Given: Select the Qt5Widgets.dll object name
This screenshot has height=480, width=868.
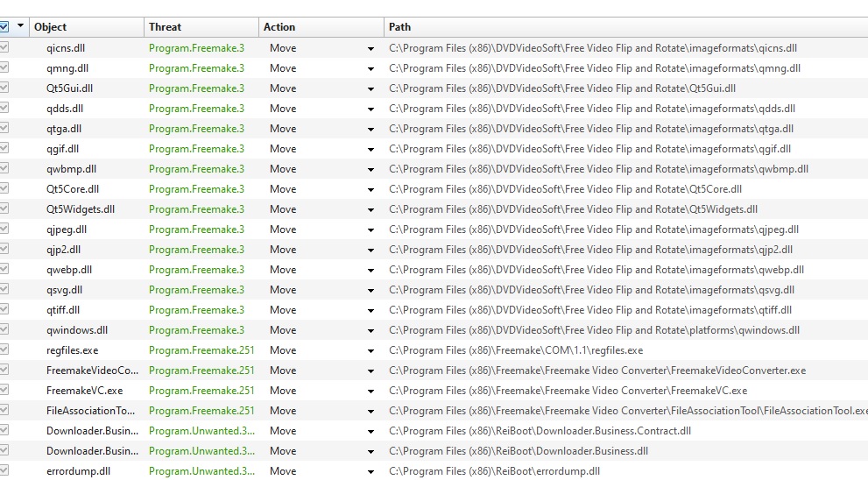Looking at the screenshot, I should click(81, 209).
